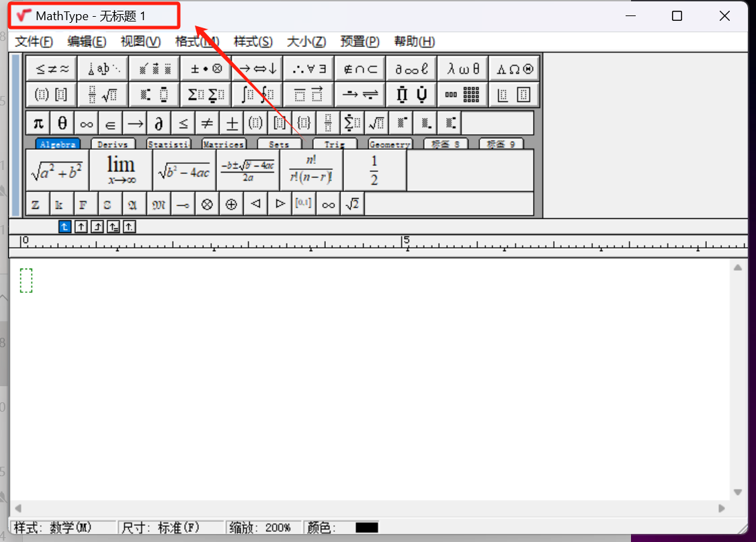Image resolution: width=756 pixels, height=542 pixels.
Task: Open the operator symbols ±•⊗ palette
Action: click(x=206, y=69)
